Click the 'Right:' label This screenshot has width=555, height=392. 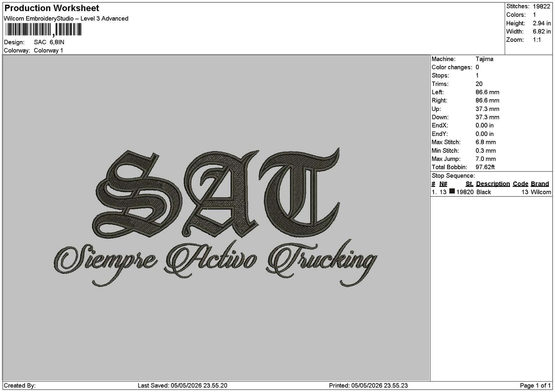click(x=439, y=101)
